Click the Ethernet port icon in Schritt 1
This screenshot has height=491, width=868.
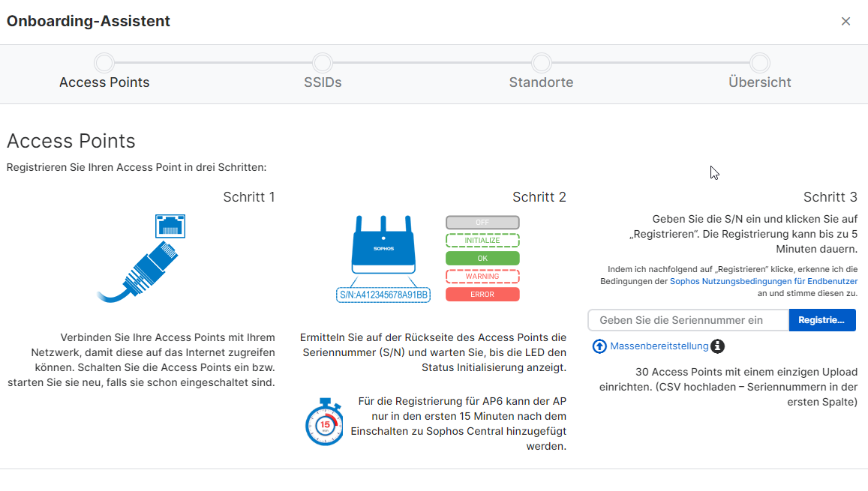[170, 226]
